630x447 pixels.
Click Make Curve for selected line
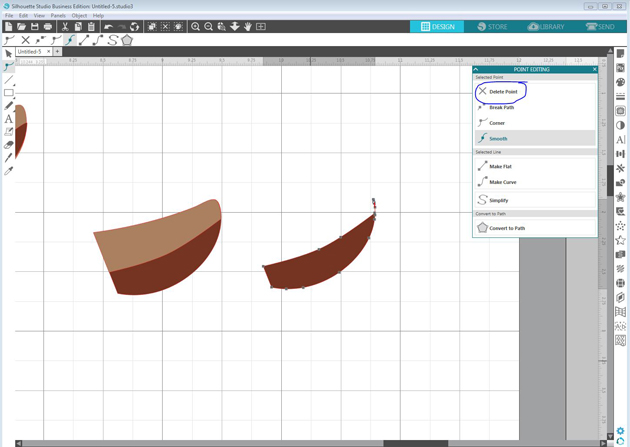coord(535,182)
